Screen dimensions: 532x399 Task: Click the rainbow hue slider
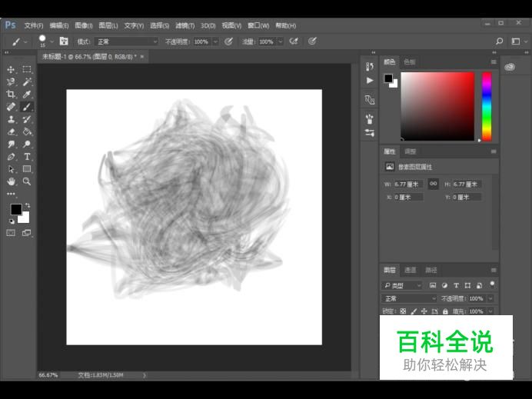pos(487,106)
